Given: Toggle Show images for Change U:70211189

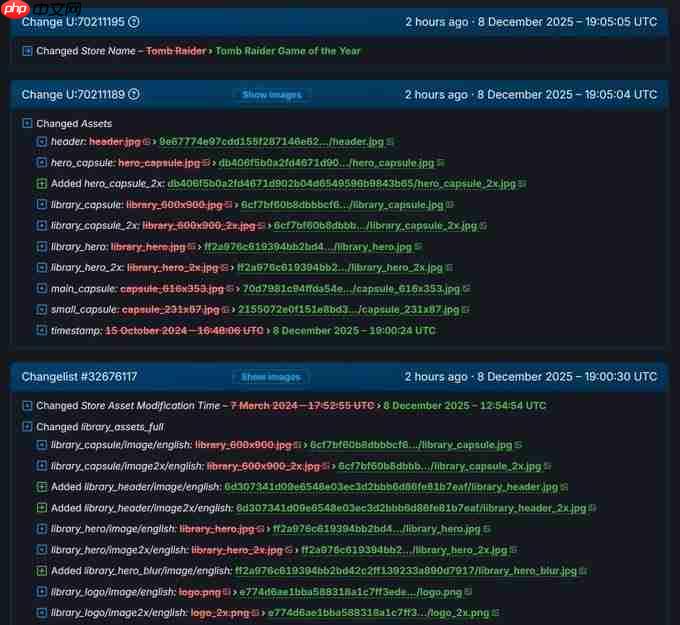Looking at the screenshot, I should click(271, 95).
